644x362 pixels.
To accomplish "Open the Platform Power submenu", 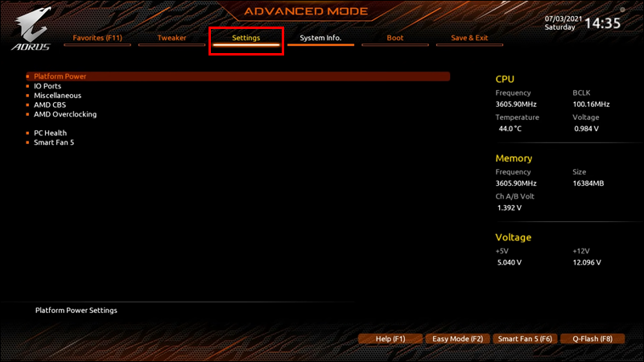I will 238,76.
